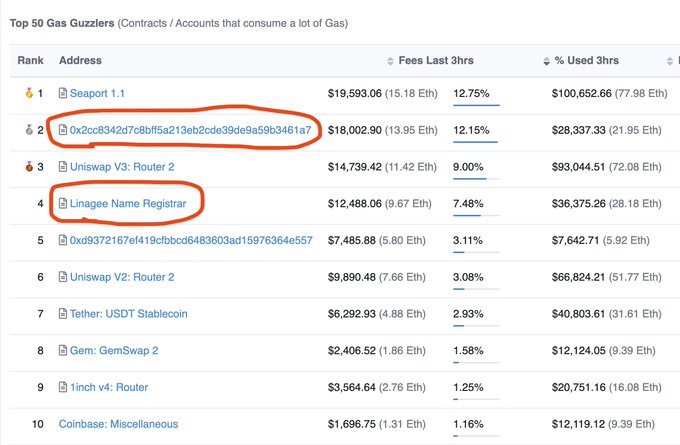Click 3.11% usage bar for rank 5
This screenshot has height=445, width=680.
pos(476,252)
